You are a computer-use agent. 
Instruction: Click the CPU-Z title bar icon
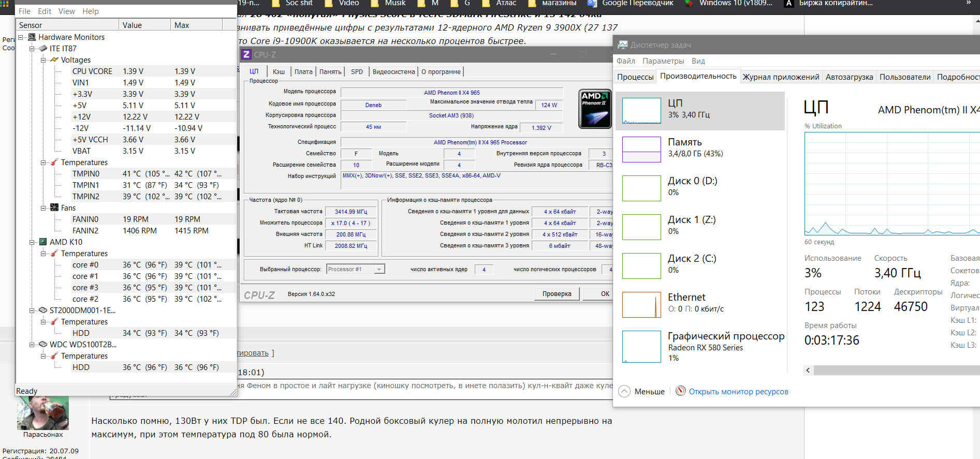click(x=246, y=54)
